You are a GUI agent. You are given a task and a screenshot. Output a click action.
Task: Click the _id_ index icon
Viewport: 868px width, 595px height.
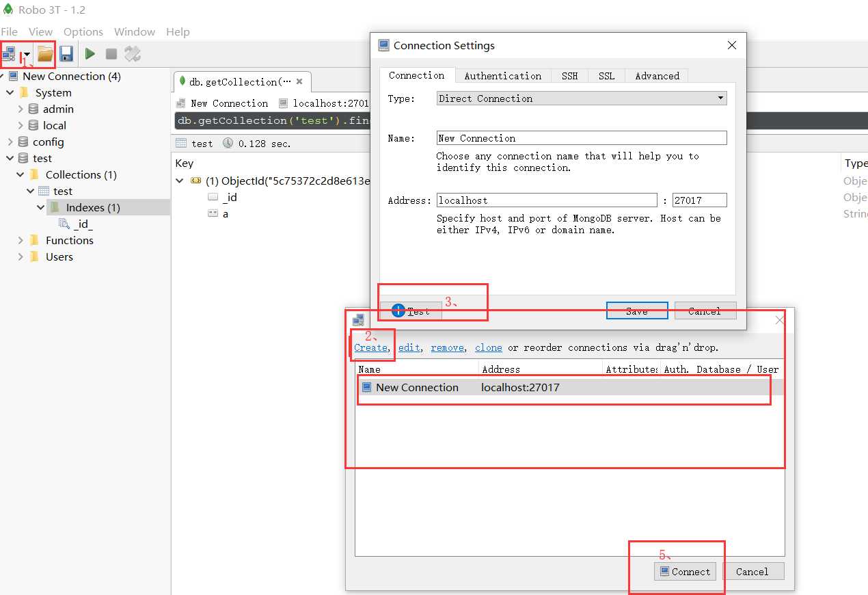64,224
